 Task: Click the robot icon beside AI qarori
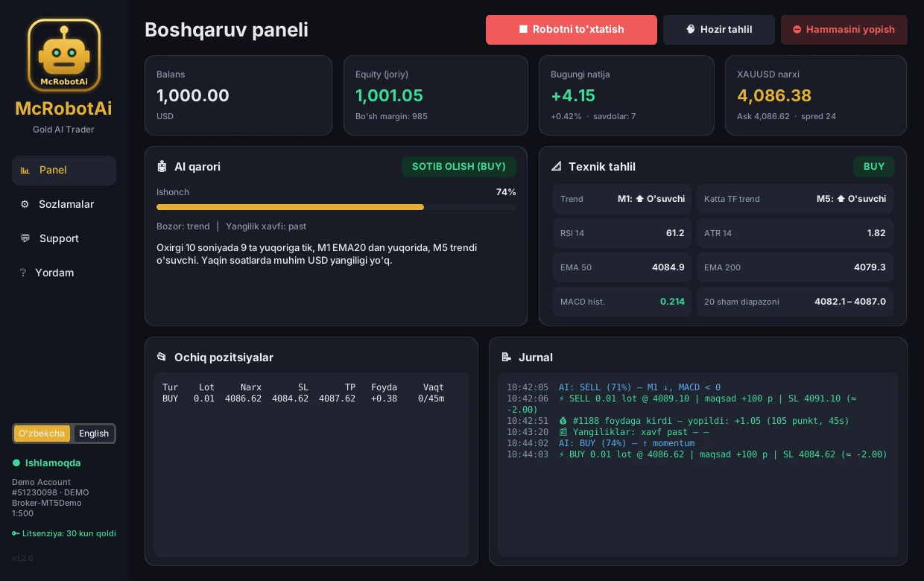pos(162,167)
